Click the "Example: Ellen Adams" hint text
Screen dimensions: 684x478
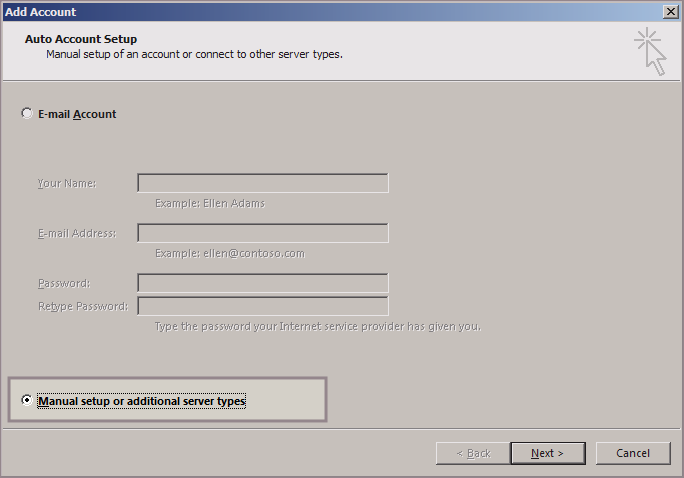pos(210,203)
